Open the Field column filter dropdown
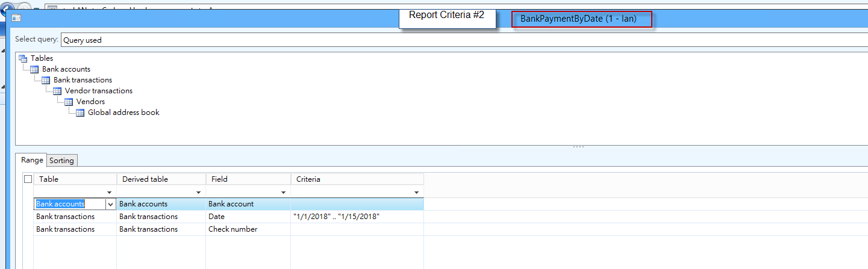The image size is (868, 269). click(283, 193)
